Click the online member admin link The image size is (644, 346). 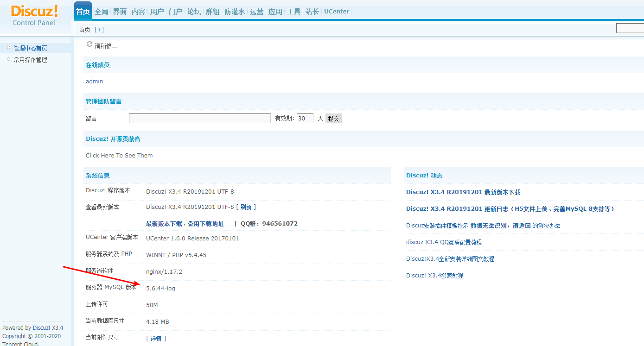[x=95, y=82]
